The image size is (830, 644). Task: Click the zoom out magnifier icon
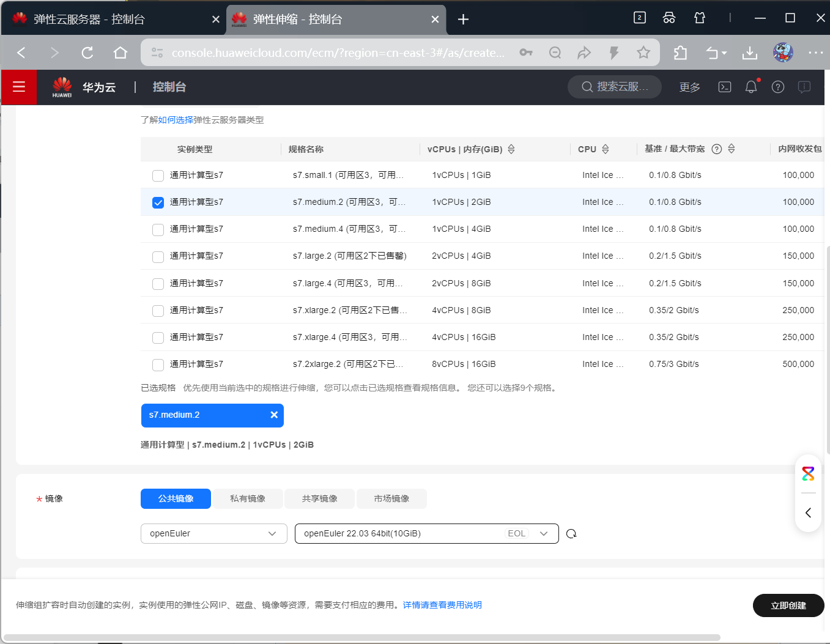[555, 53]
